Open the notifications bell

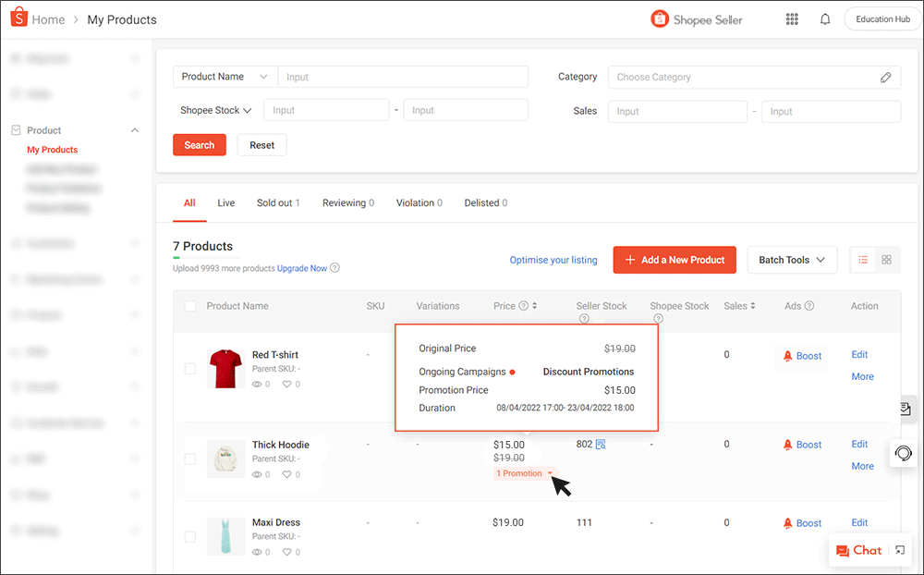[825, 18]
